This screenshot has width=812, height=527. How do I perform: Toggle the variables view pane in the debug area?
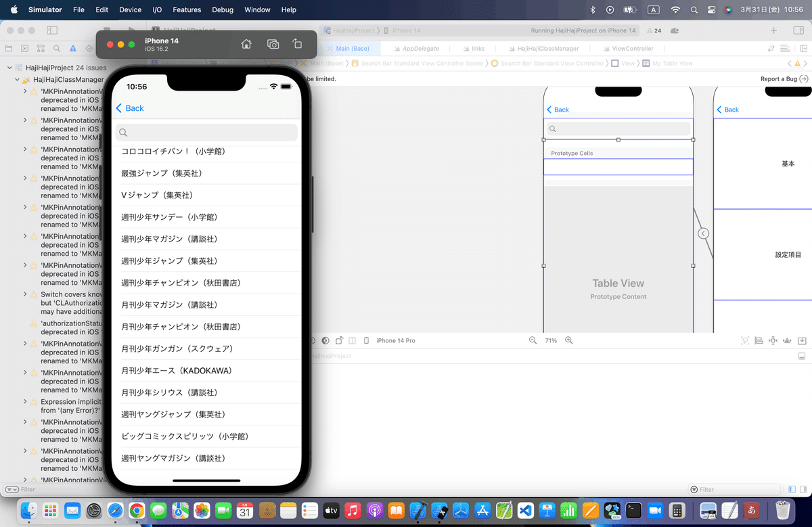tap(792, 489)
